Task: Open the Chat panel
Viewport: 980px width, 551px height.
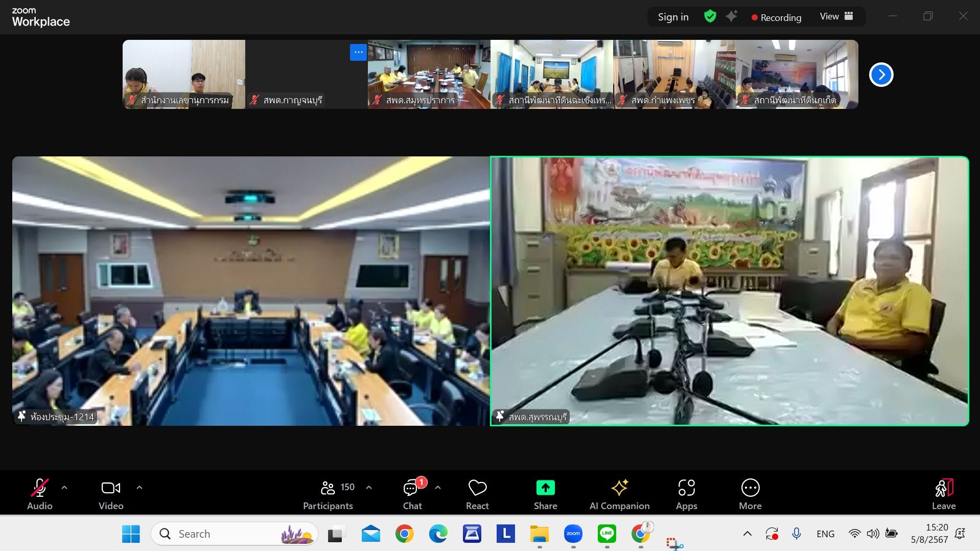Action: [412, 493]
